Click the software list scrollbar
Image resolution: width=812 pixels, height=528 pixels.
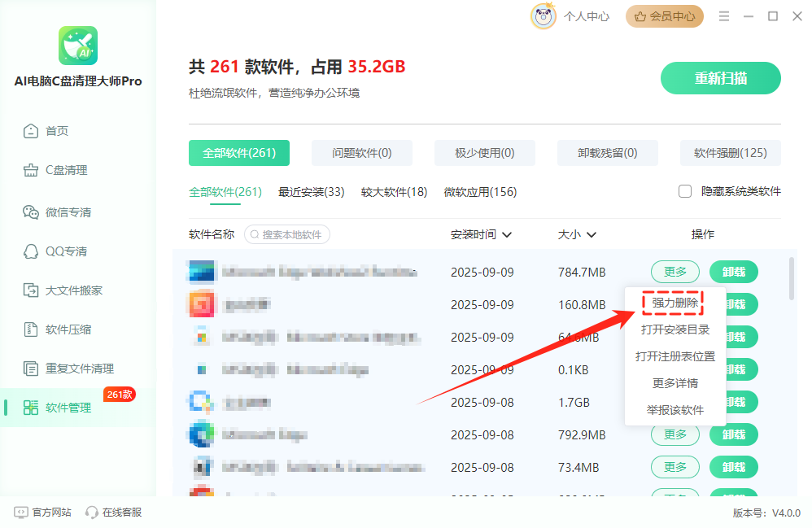tap(792, 278)
